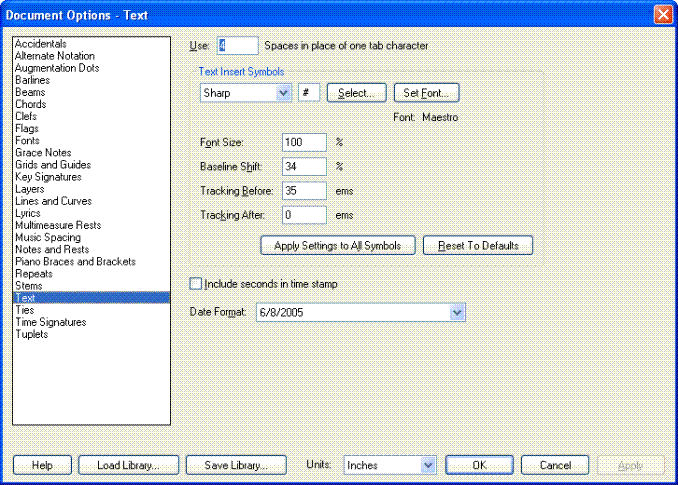Click the Select... symbol button

pos(356,93)
